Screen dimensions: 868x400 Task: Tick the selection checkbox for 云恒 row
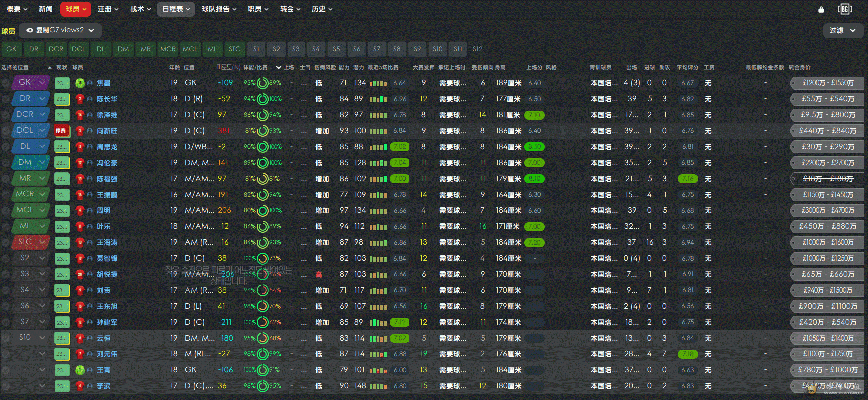click(x=6, y=338)
